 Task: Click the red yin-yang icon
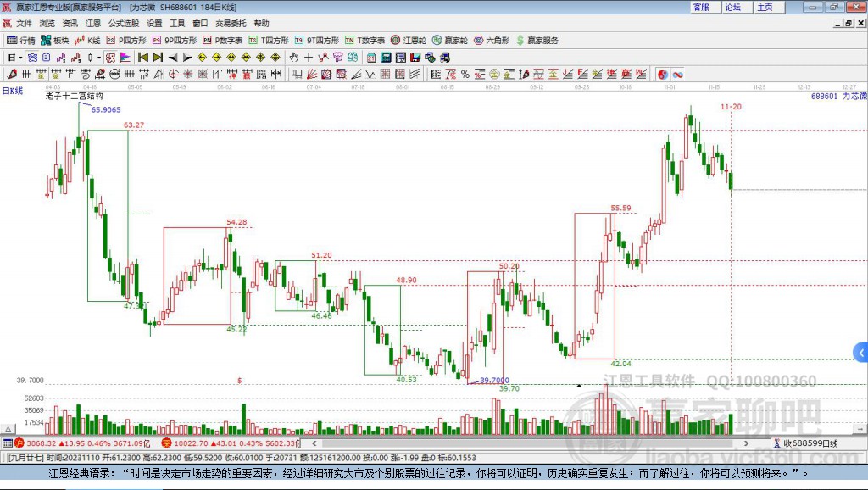[x=663, y=75]
